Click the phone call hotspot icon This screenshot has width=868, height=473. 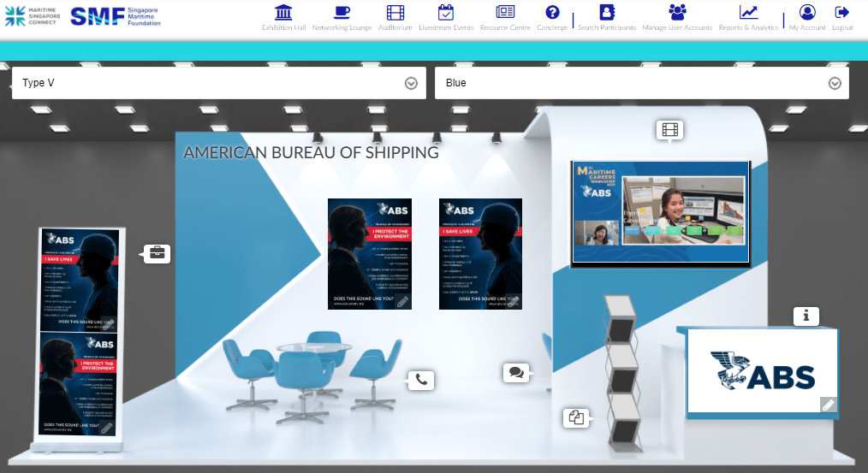(x=421, y=380)
